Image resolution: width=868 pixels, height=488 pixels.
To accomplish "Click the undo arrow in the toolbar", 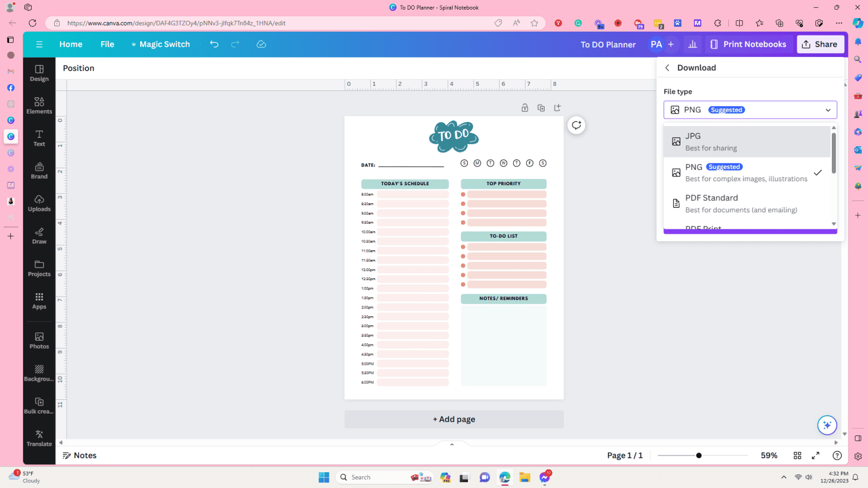I will (x=214, y=44).
